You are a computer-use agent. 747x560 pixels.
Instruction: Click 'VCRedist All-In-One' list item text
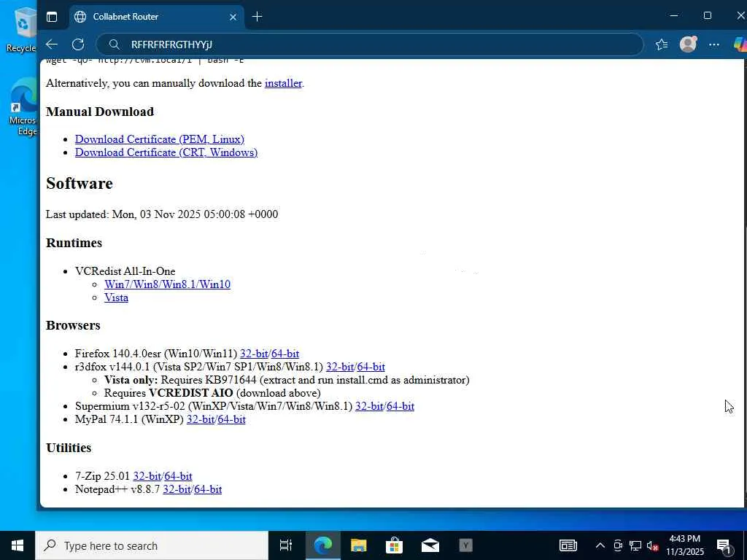(x=125, y=271)
